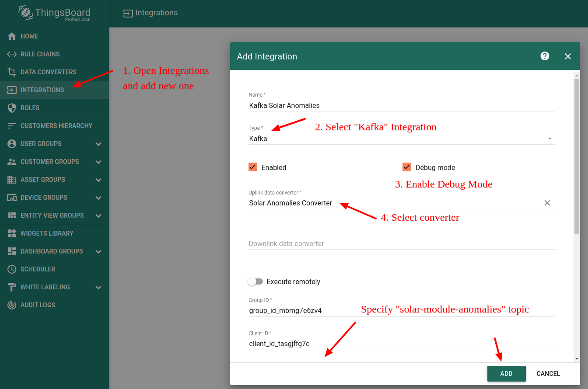The height and width of the screenshot is (389, 588).
Task: Expand the Customer Groups chevron
Action: [98, 162]
